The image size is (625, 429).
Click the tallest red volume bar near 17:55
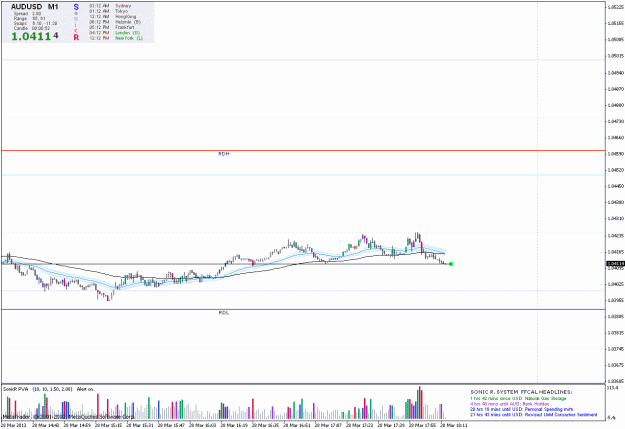pyautogui.click(x=420, y=402)
